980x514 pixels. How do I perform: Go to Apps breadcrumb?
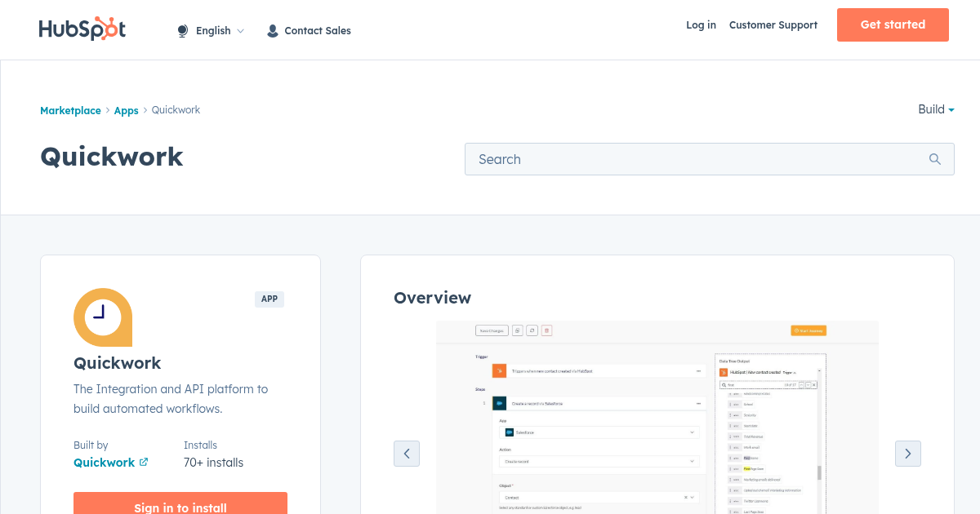(126, 110)
